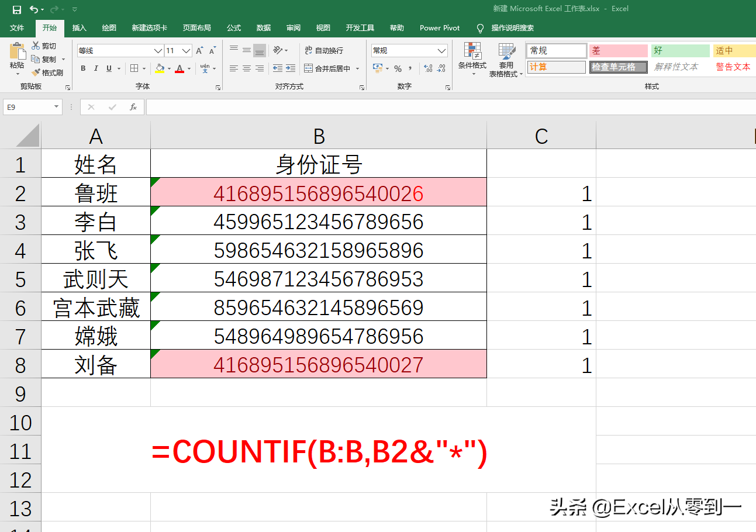756x532 pixels.
Task: Open Font dialog launcher in 字体 group
Action: click(x=218, y=87)
